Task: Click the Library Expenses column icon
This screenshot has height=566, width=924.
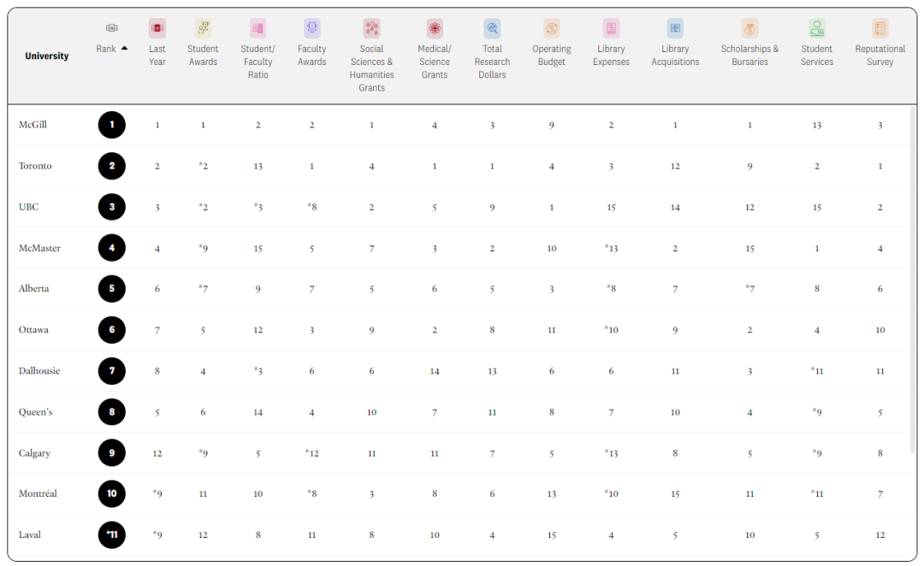Action: tap(611, 27)
